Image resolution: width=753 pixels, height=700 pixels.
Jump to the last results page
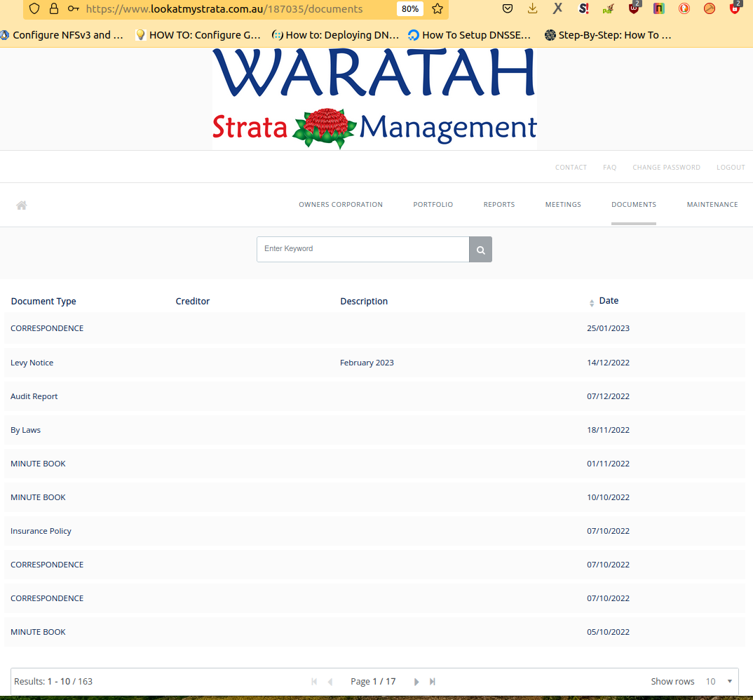432,681
